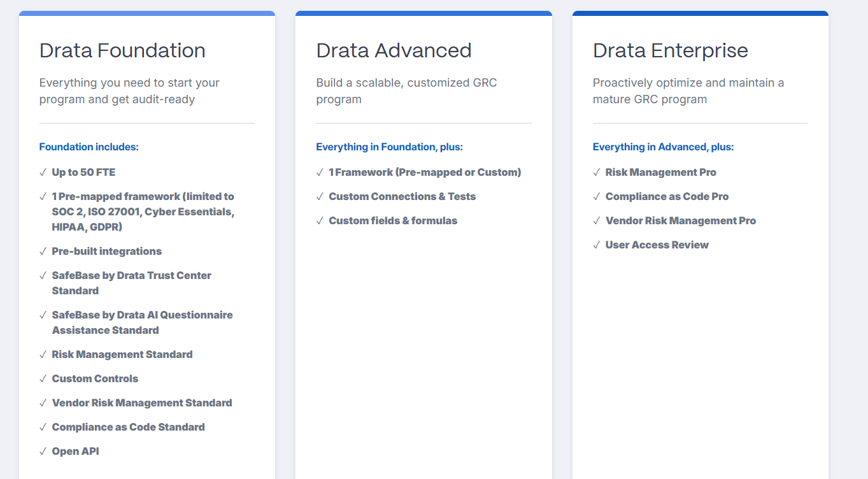Click 'Custom fields & formulas' feature
Image resolution: width=868 pixels, height=479 pixels.
[x=393, y=220]
